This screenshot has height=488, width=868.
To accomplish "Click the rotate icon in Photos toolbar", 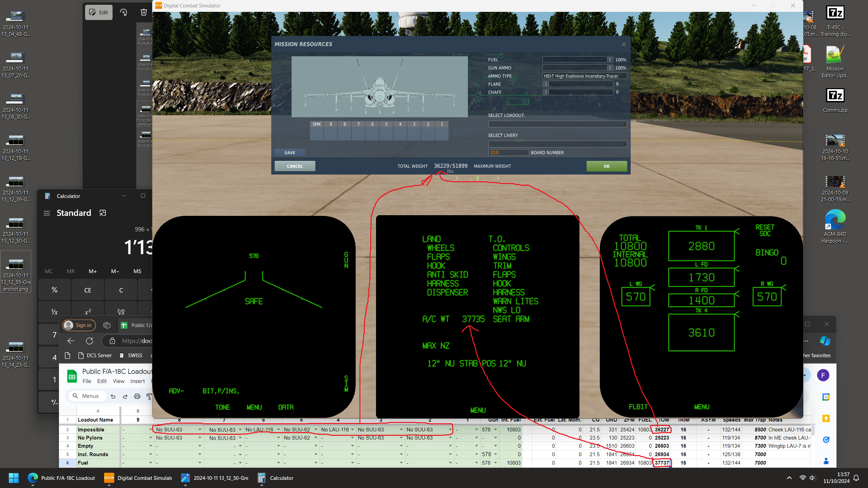I will pyautogui.click(x=124, y=12).
